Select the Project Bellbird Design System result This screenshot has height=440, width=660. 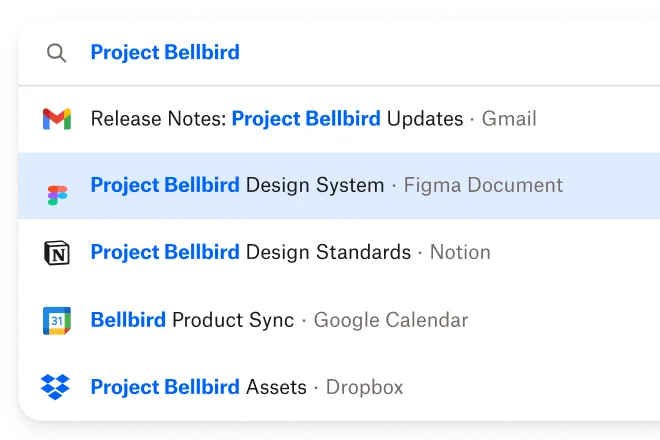237,185
